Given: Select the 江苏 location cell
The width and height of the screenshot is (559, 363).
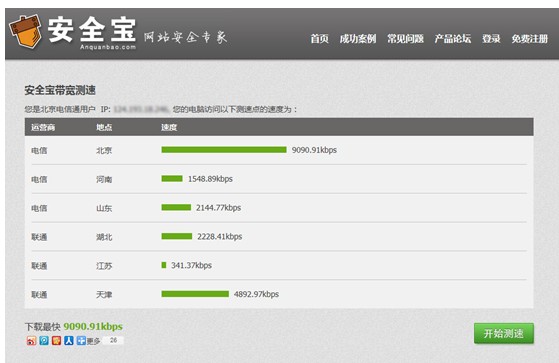Looking at the screenshot, I should [x=104, y=266].
